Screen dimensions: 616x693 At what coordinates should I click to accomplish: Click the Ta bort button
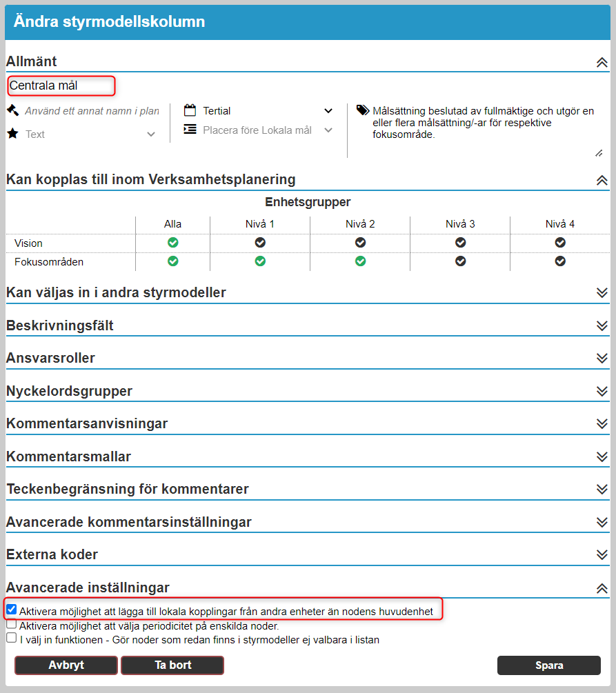[x=172, y=665]
